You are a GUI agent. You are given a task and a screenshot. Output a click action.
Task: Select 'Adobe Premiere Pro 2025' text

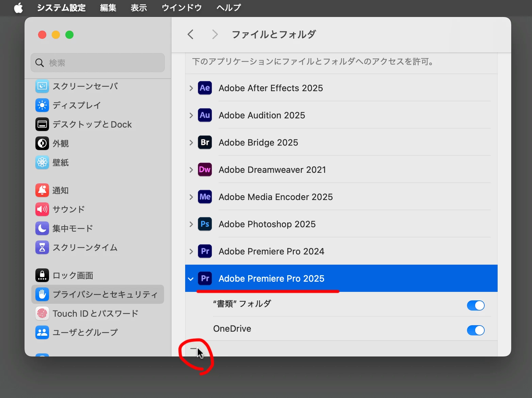pyautogui.click(x=272, y=279)
